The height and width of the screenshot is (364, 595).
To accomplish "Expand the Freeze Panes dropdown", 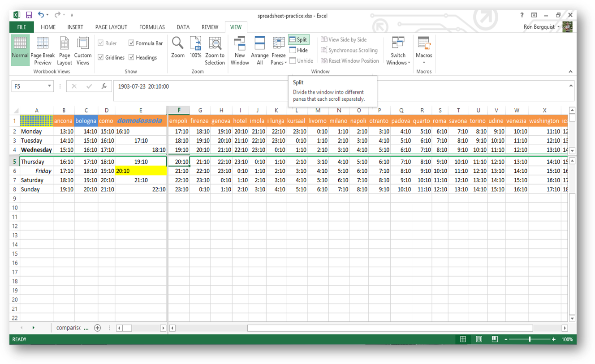I will click(x=279, y=62).
